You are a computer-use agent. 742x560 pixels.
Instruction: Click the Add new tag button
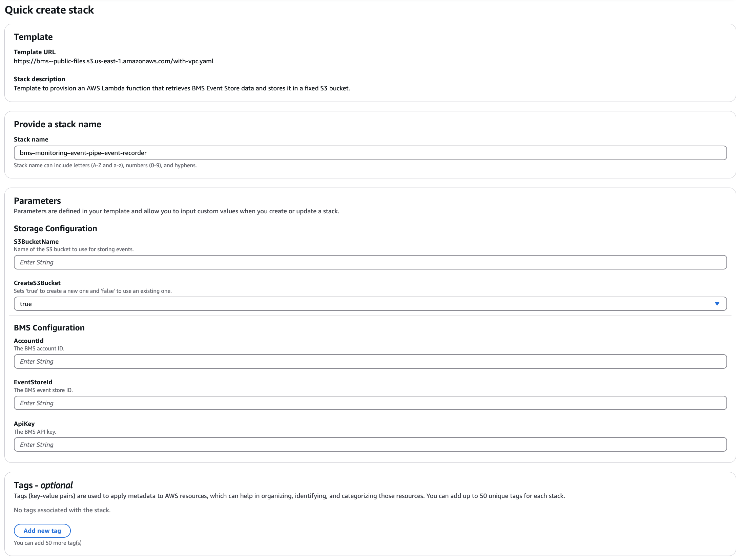click(x=42, y=531)
